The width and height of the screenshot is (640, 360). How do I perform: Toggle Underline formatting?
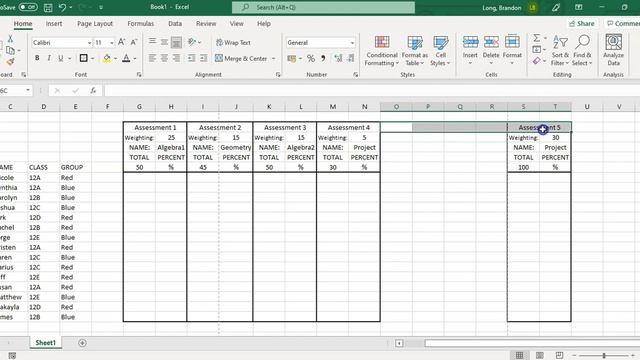[x=61, y=58]
